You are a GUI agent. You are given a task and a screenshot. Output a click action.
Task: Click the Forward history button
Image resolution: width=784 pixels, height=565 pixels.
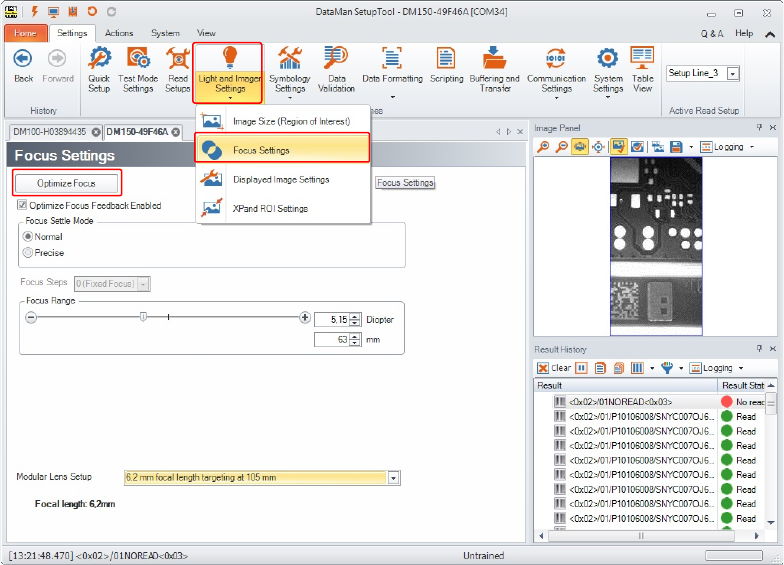[58, 66]
